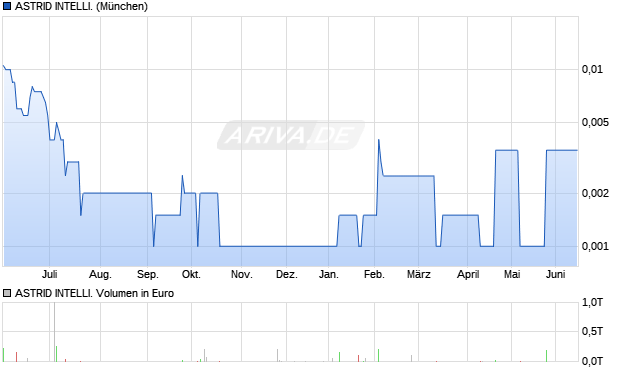Select the label 'ASTRID INTELLI. Volumen in Euro'

point(95,293)
